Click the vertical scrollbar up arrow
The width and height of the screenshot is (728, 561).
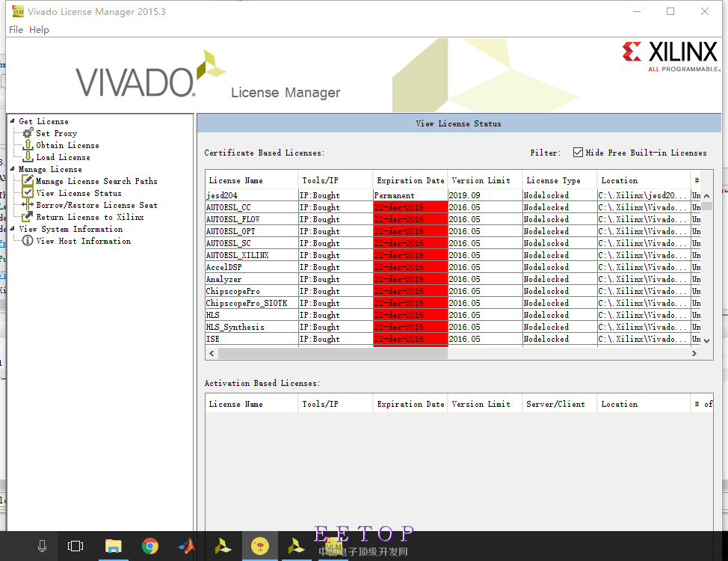click(x=706, y=196)
